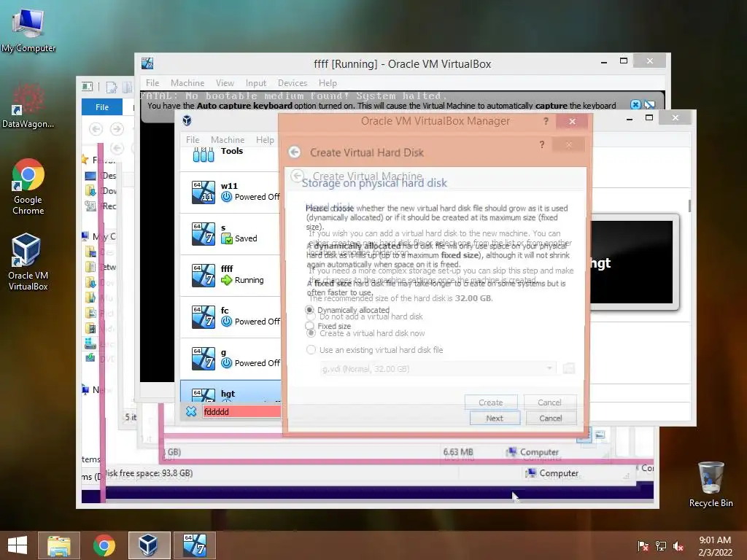Screen dimensions: 747x560
Task: Open My Computer desktop icon
Action: pos(28,29)
